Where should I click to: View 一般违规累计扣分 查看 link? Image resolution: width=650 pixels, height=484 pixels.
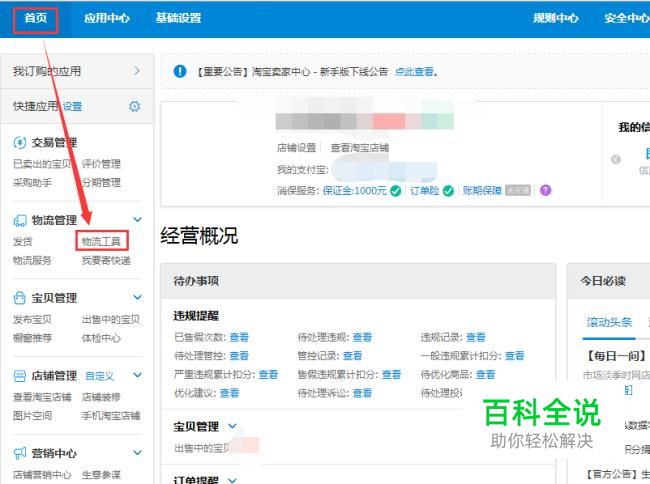(x=514, y=356)
